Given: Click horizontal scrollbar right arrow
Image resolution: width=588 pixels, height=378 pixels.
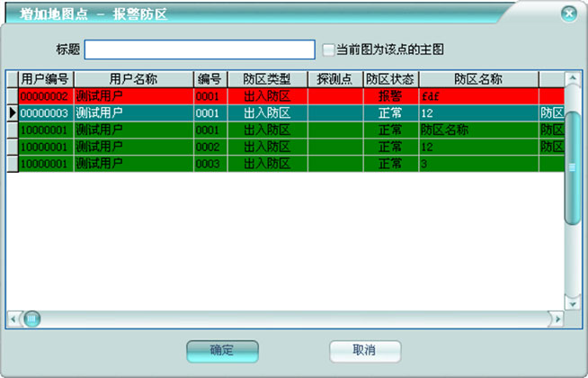Looking at the screenshot, I should click(557, 319).
